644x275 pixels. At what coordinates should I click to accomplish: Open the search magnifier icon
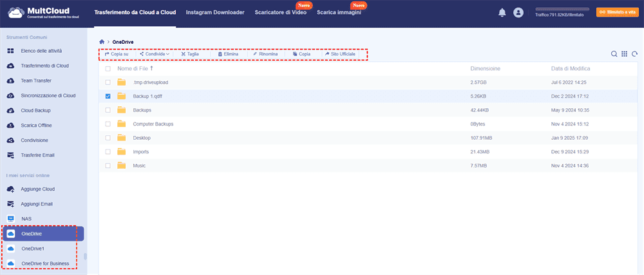point(614,53)
